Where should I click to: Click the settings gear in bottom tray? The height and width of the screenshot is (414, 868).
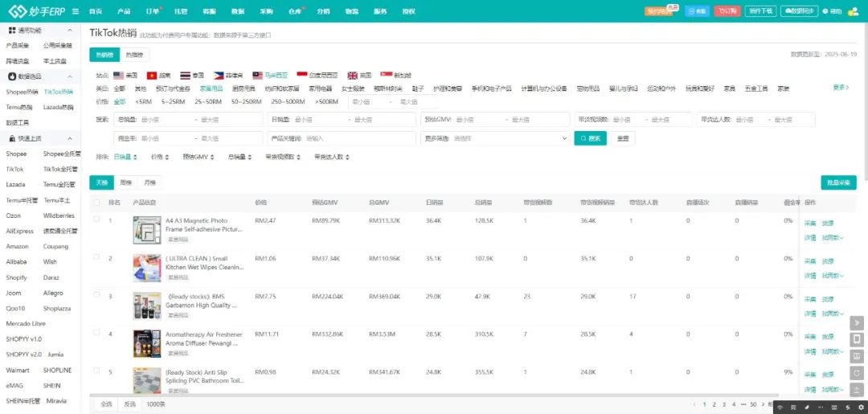tap(860, 408)
